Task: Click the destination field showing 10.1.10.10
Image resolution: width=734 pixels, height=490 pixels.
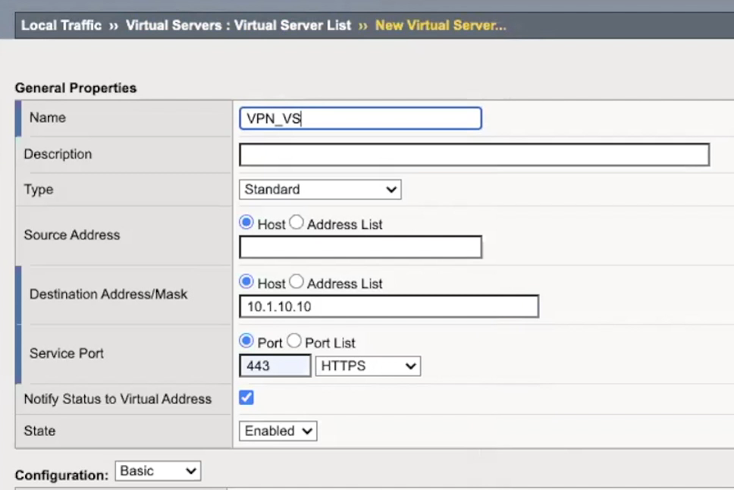Action: click(389, 306)
